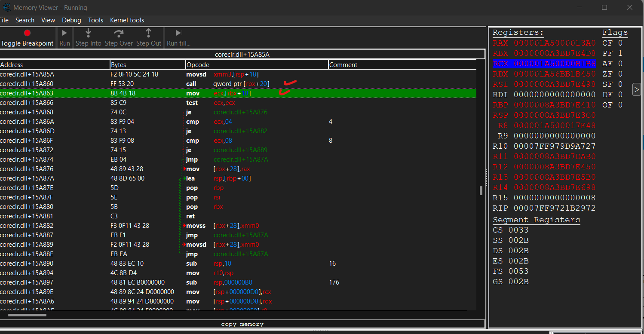
Task: Click the Comment column header
Action: 402,65
